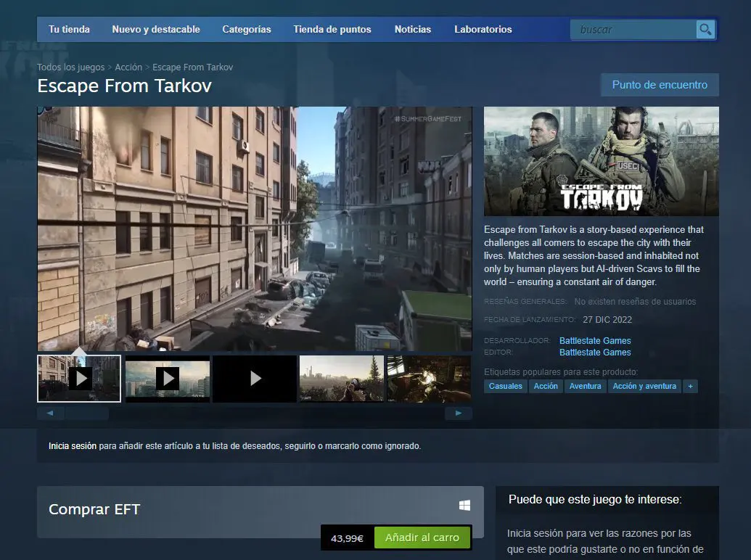The image size is (751, 560).
Task: Click the Acción breadcrumb link
Action: pos(128,67)
